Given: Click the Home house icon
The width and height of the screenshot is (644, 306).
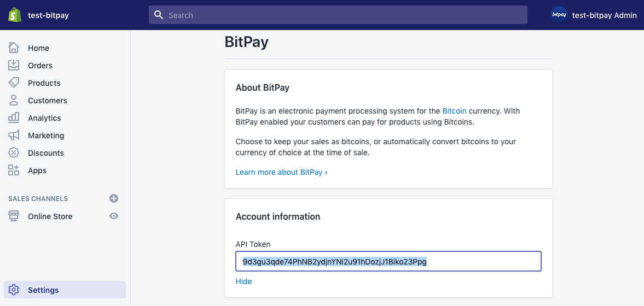Looking at the screenshot, I should pos(14,48).
